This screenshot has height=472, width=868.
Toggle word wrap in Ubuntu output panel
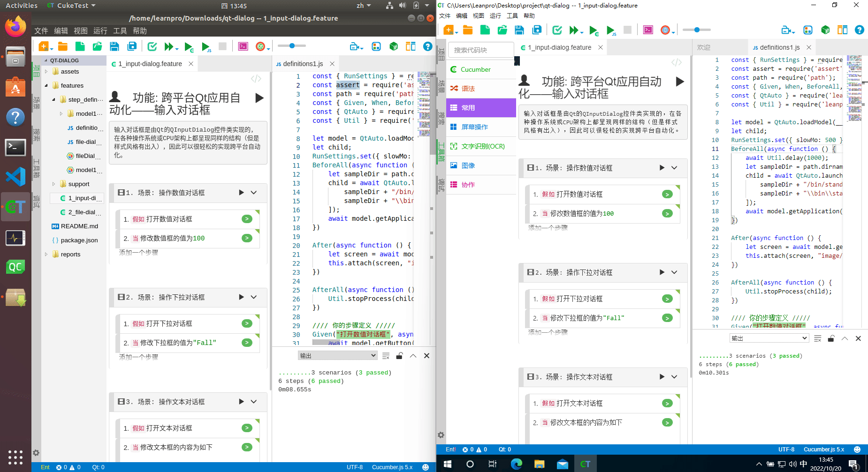[x=386, y=356]
